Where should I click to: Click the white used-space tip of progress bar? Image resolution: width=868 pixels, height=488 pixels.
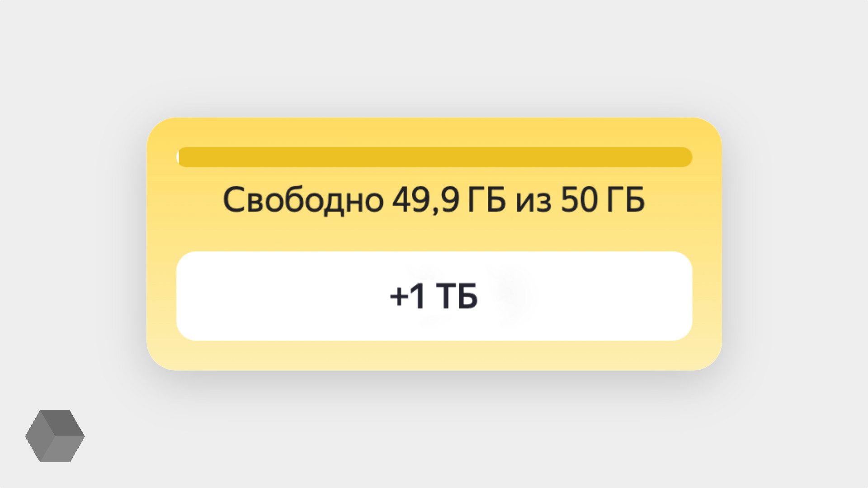pyautogui.click(x=178, y=157)
